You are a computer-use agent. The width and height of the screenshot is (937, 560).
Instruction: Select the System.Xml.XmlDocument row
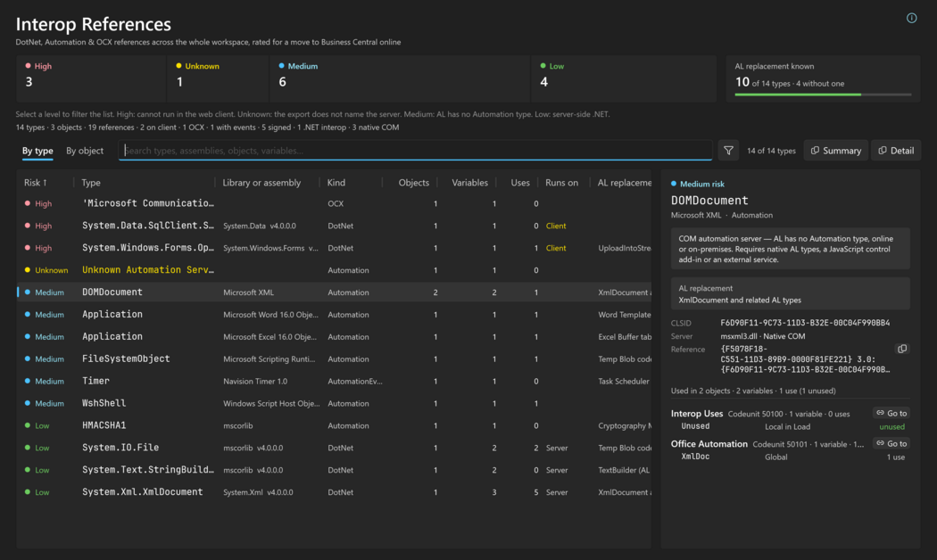coord(334,492)
